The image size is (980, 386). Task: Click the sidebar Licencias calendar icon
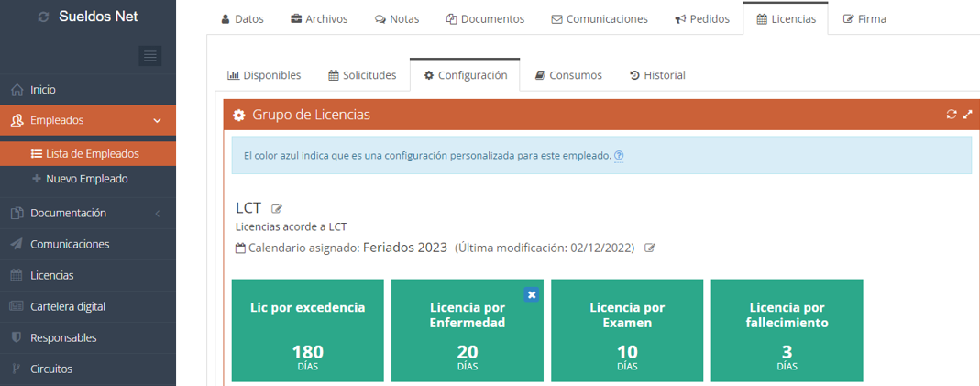[x=17, y=275]
